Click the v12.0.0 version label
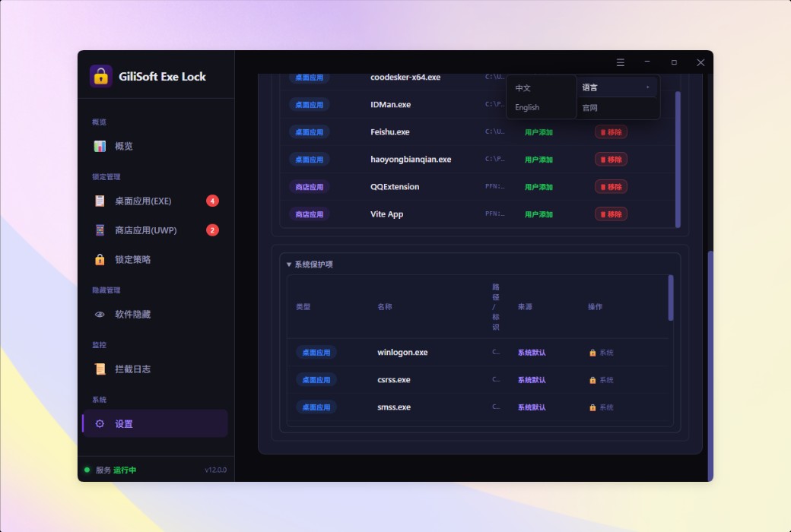This screenshot has width=791, height=532. pyautogui.click(x=215, y=470)
